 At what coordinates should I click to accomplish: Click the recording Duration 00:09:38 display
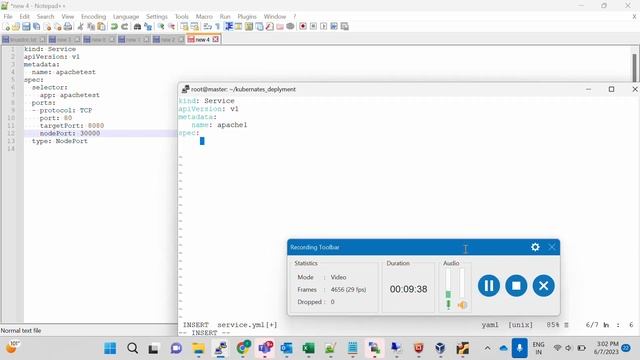pos(408,289)
